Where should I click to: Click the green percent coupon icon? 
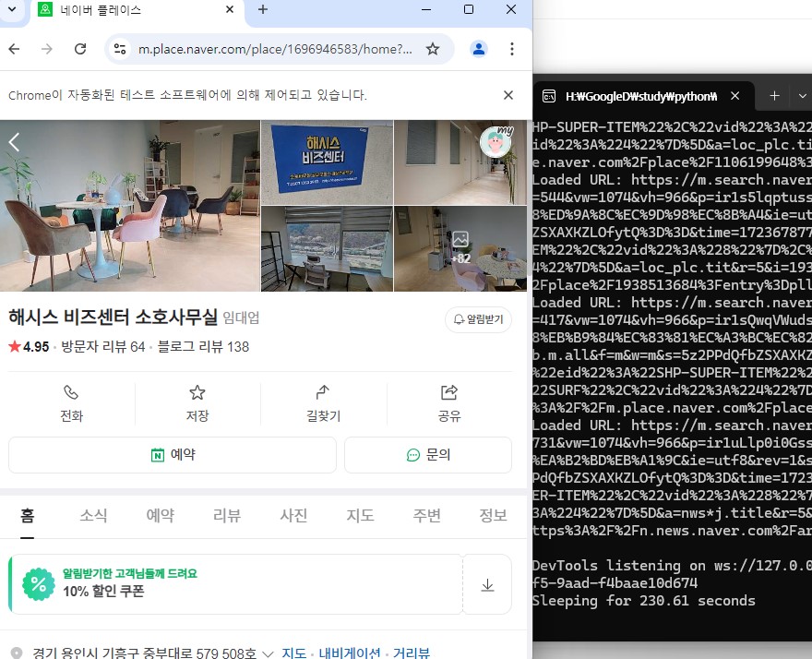[x=39, y=584]
